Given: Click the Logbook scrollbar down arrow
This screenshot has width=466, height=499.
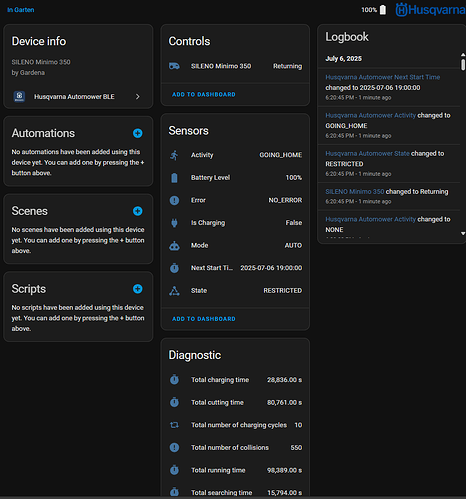Looking at the screenshot, I should [x=463, y=233].
